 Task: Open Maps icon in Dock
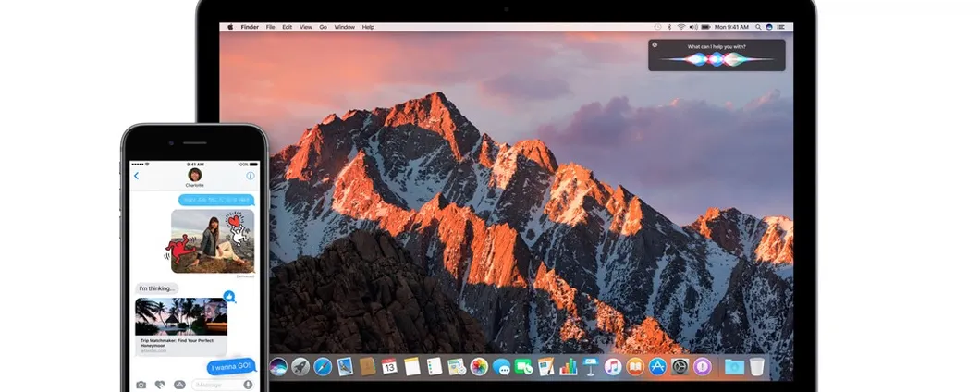pyautogui.click(x=457, y=366)
